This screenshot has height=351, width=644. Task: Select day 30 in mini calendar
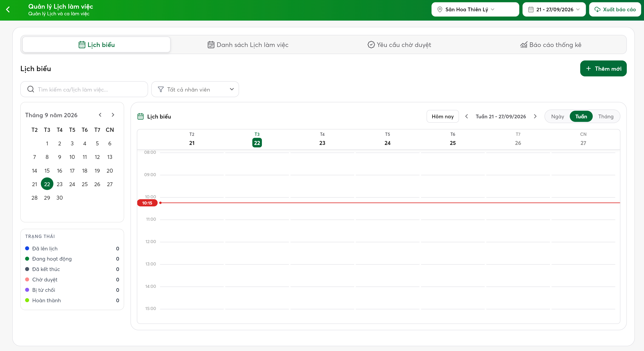click(x=59, y=198)
